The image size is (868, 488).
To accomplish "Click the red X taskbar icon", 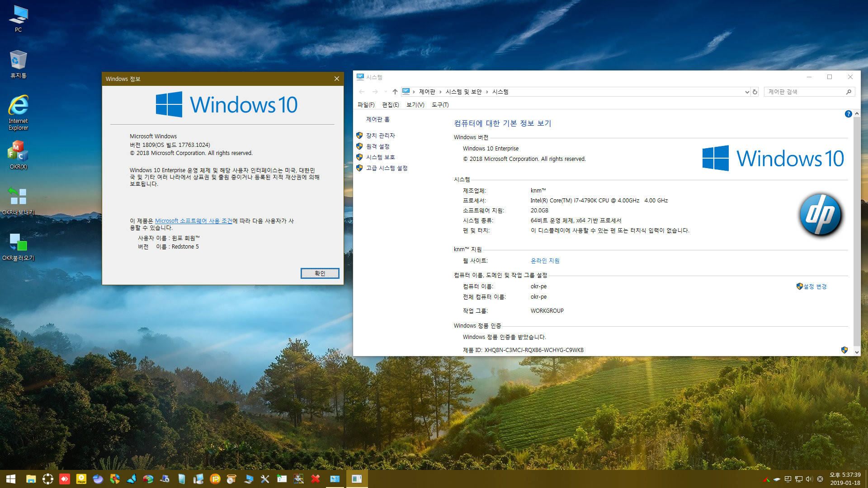I will (316, 479).
